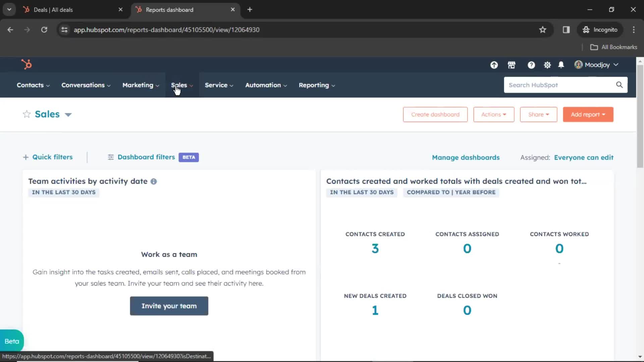Click the Contacts Assigned value 0
The height and width of the screenshot is (362, 644).
(x=467, y=248)
